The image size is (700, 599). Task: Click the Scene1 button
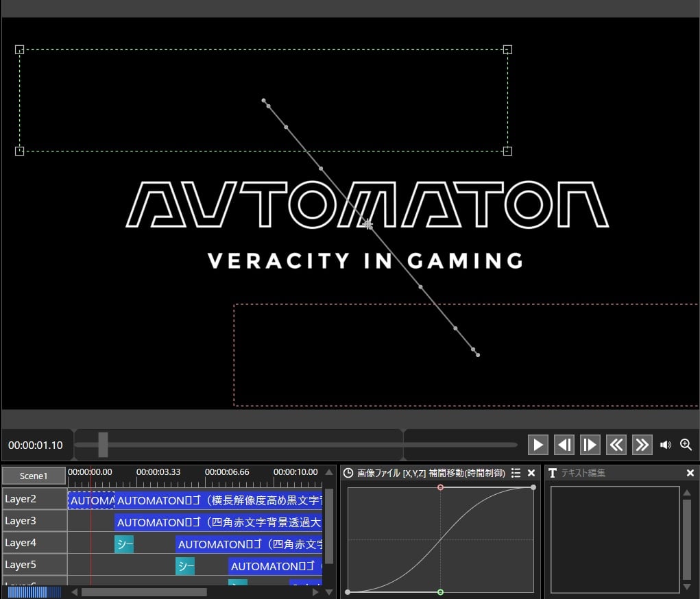34,476
